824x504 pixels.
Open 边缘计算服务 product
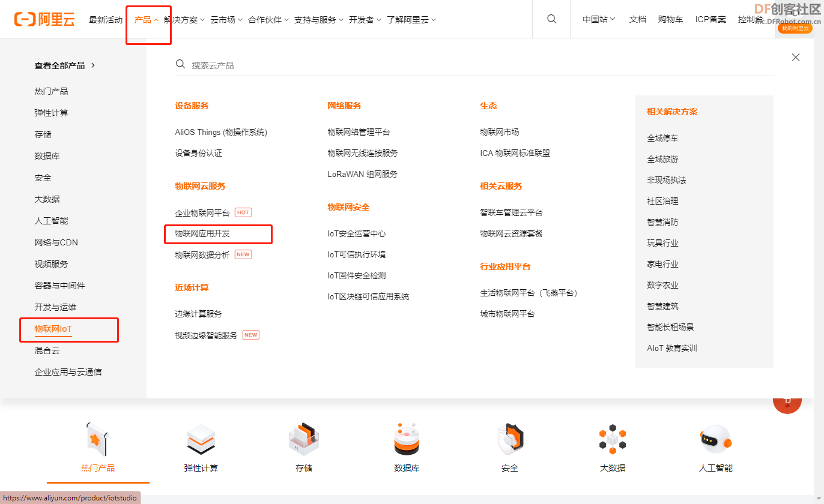pyautogui.click(x=198, y=314)
